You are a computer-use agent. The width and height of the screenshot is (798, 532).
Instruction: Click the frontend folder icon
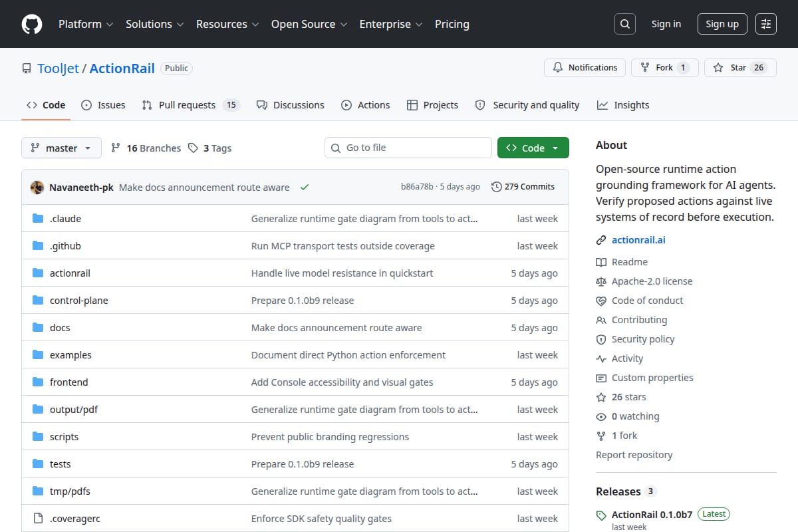38,382
